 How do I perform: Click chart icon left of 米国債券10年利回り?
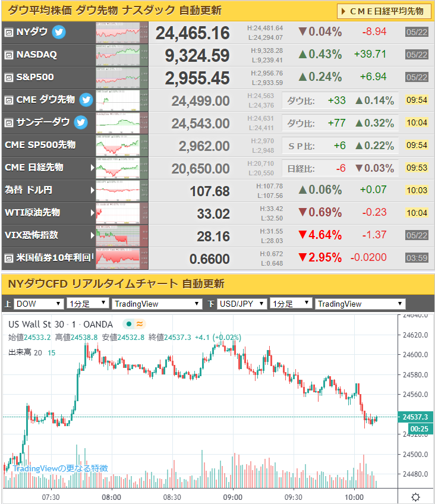click(x=9, y=258)
